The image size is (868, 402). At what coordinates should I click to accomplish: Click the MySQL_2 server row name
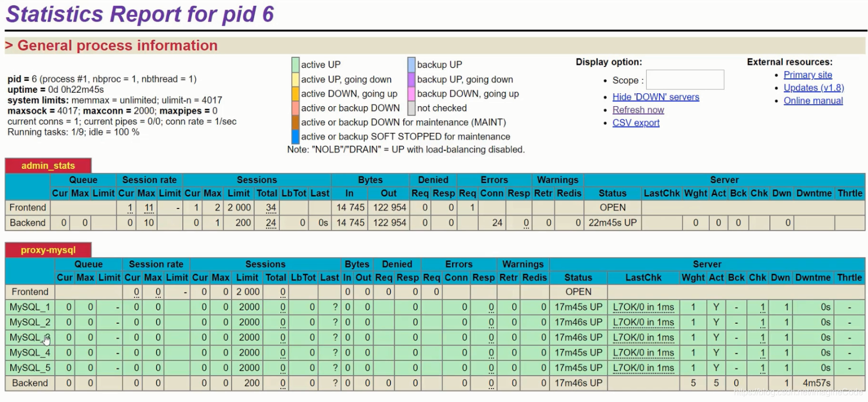[x=30, y=322]
